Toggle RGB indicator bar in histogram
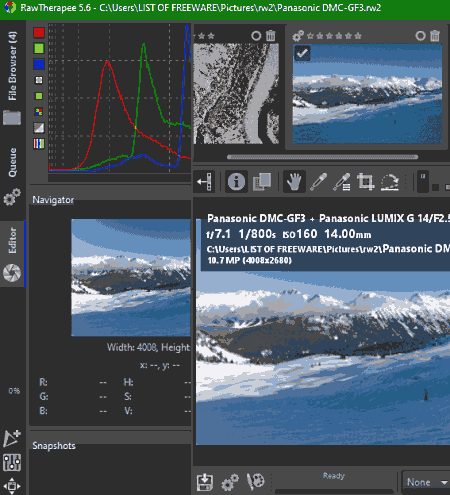Viewport: 450px width, 495px height. [39, 144]
